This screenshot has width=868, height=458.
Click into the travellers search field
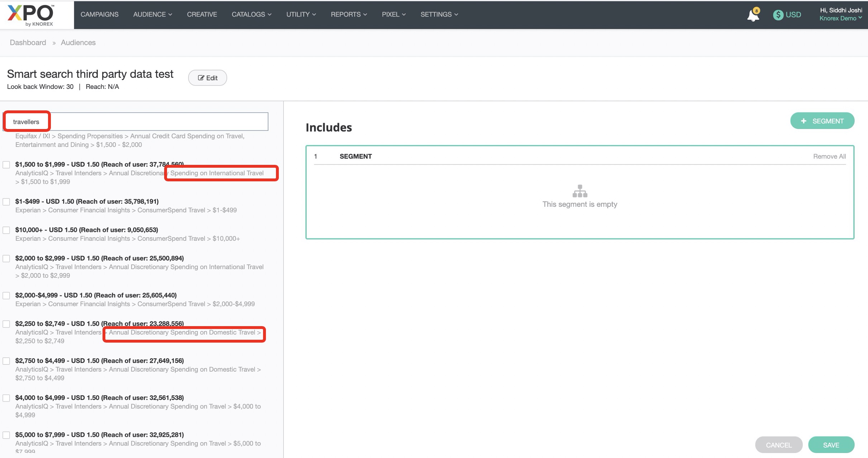(x=143, y=121)
